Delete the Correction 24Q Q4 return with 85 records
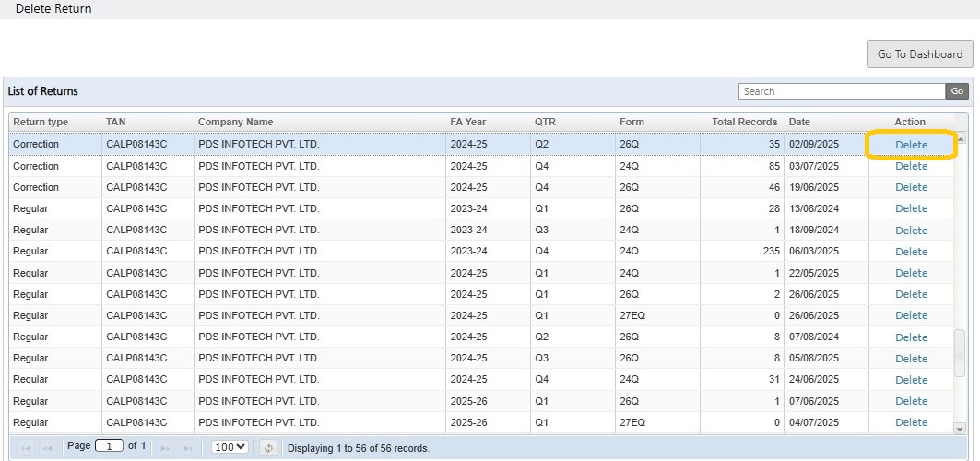The height and width of the screenshot is (461, 980). coord(911,167)
